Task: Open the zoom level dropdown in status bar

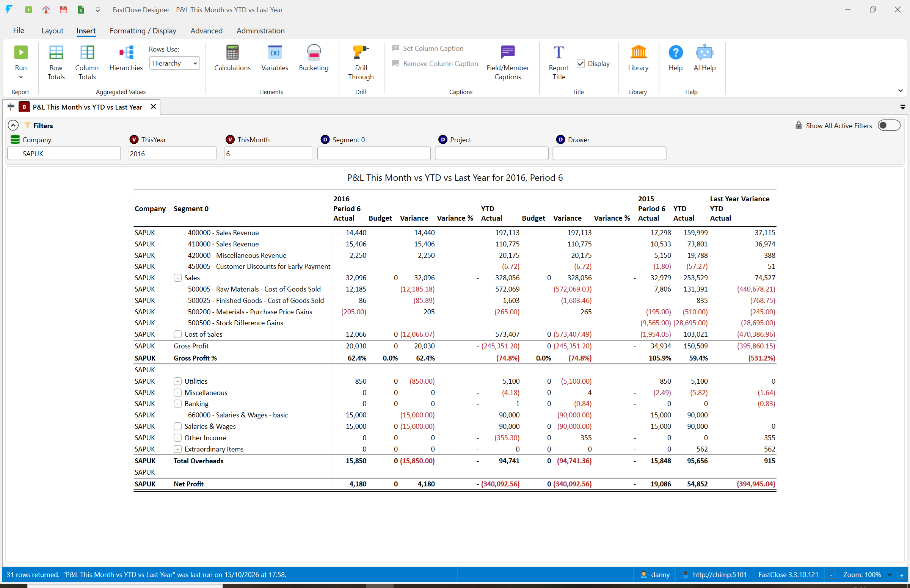Action: [889, 575]
